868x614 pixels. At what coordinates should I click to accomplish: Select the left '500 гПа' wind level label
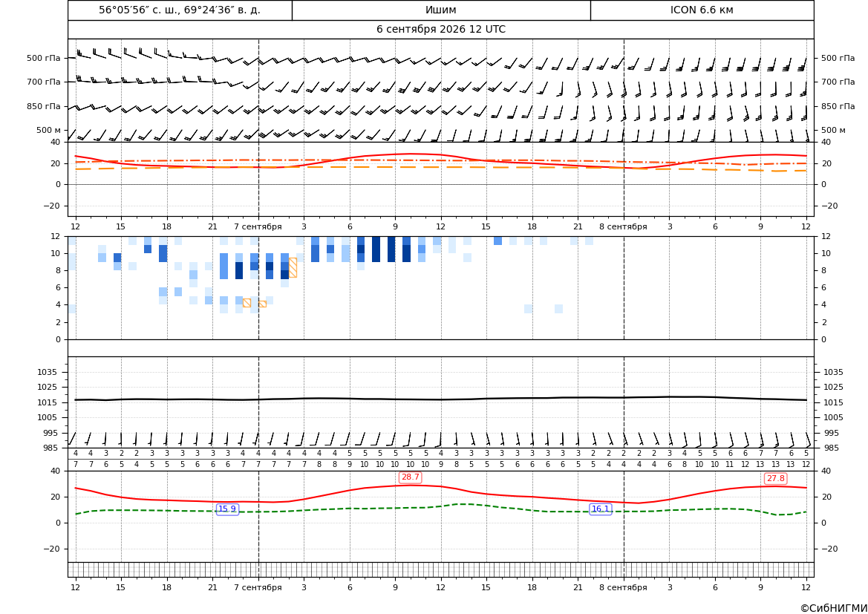44,58
